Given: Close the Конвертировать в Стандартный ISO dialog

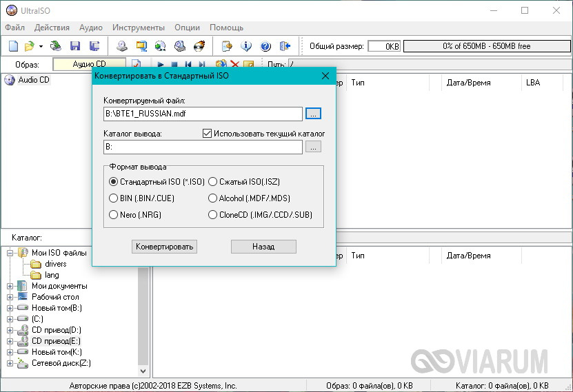Looking at the screenshot, I should 325,76.
